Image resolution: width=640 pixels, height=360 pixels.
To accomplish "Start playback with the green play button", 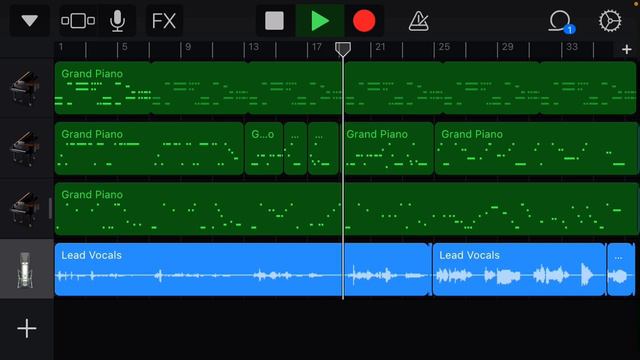I will pos(320,20).
